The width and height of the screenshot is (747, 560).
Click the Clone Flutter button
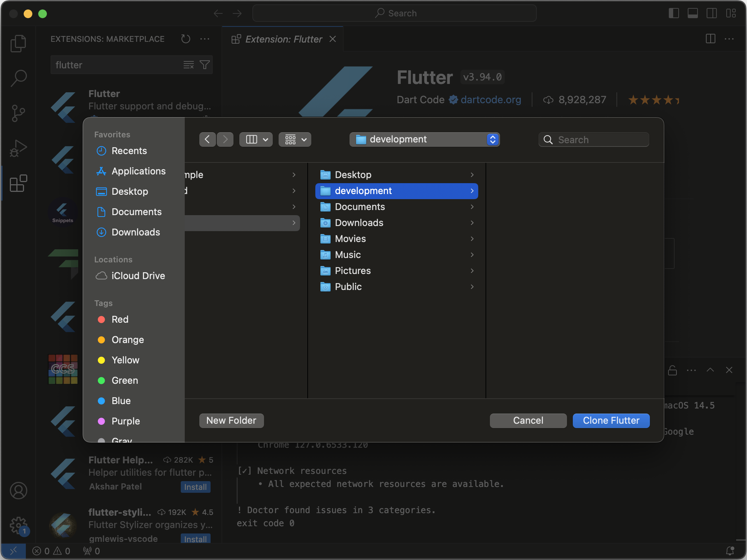pos(611,420)
